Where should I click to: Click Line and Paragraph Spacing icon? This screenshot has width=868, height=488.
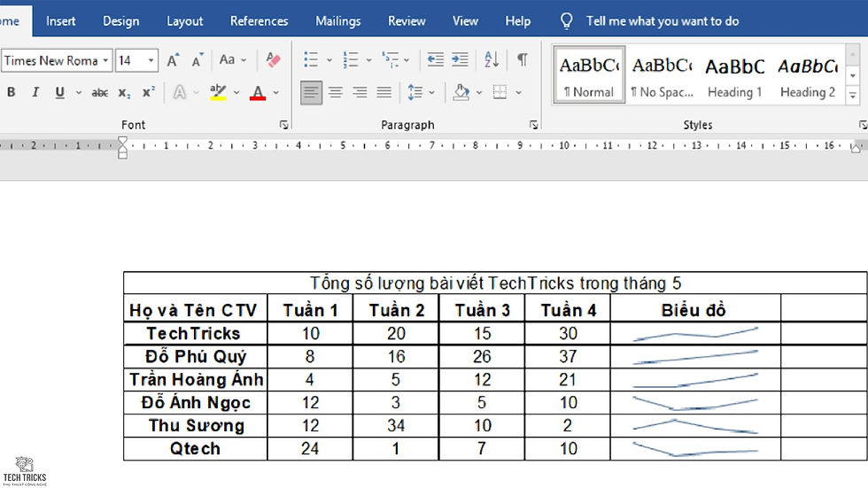[x=415, y=92]
